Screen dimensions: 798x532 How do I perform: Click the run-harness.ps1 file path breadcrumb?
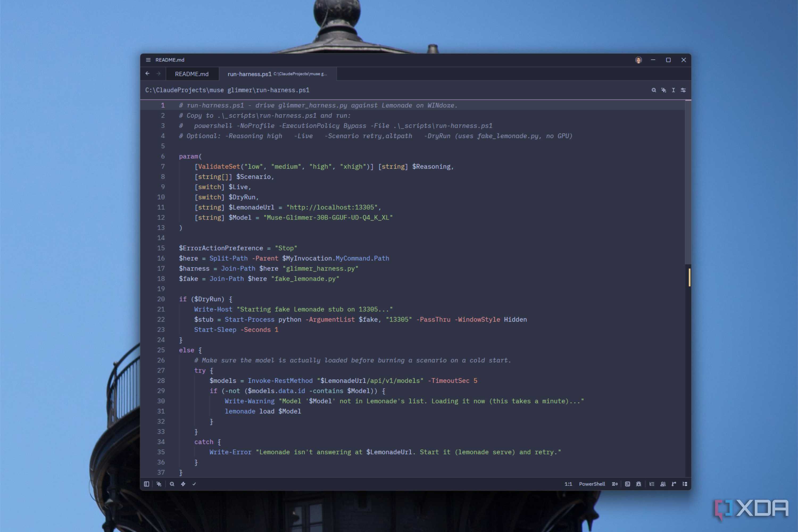227,90
